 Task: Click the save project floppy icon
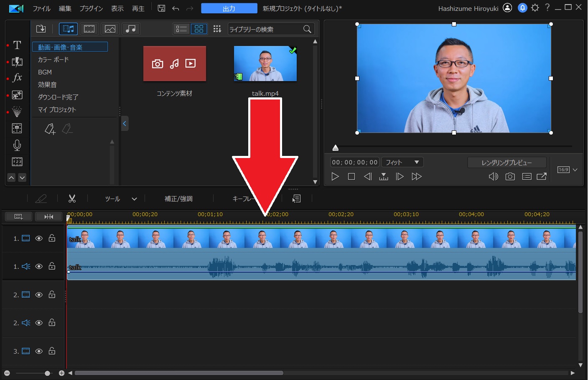pos(161,8)
